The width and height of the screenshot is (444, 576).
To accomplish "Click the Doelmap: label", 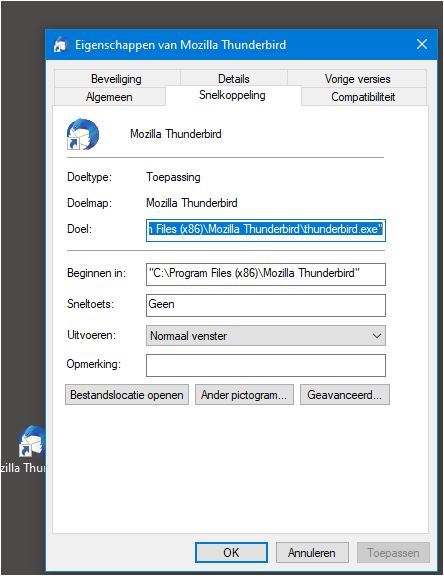I will point(89,203).
